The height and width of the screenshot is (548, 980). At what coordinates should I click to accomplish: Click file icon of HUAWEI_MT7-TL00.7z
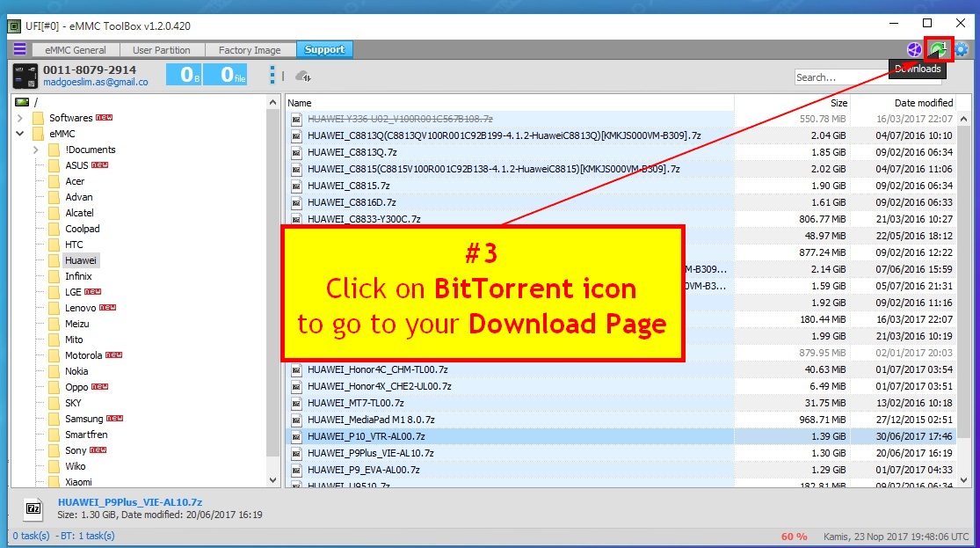(297, 404)
